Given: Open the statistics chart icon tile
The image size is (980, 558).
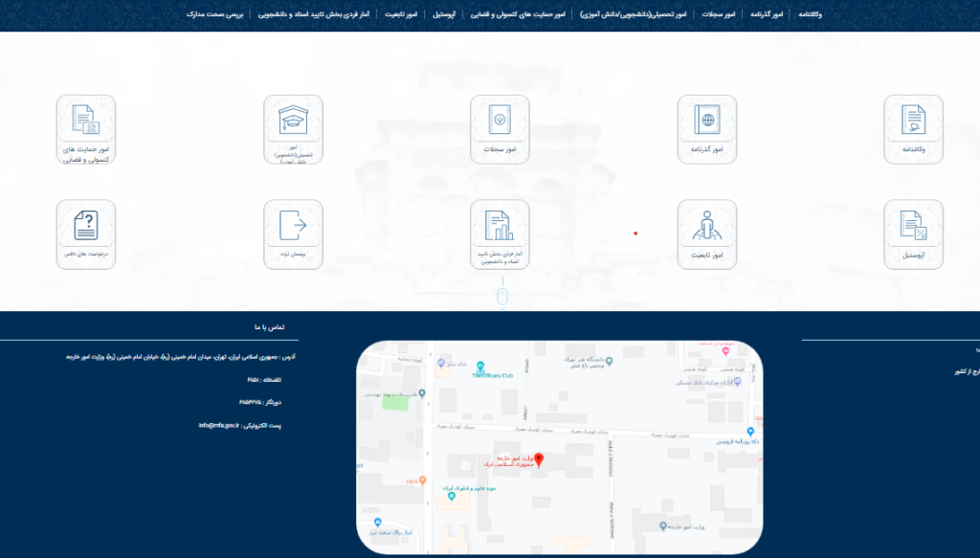Looking at the screenshot, I should [x=500, y=229].
